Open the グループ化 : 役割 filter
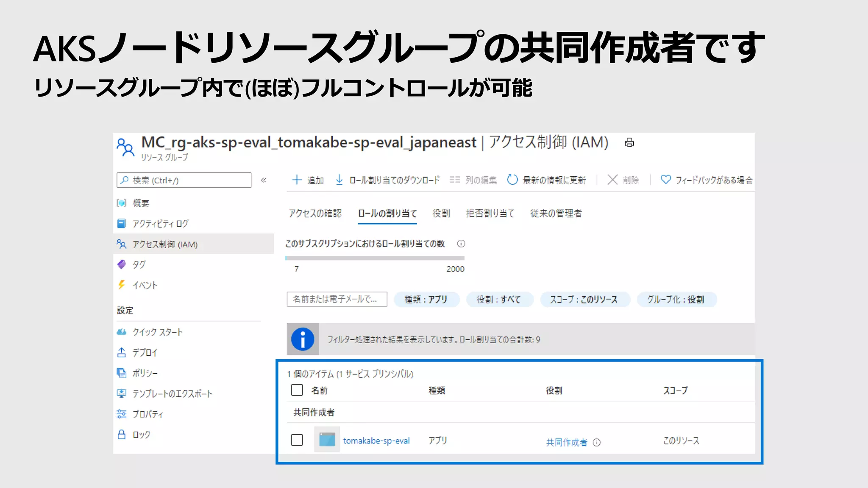The width and height of the screenshot is (868, 488). [676, 299]
